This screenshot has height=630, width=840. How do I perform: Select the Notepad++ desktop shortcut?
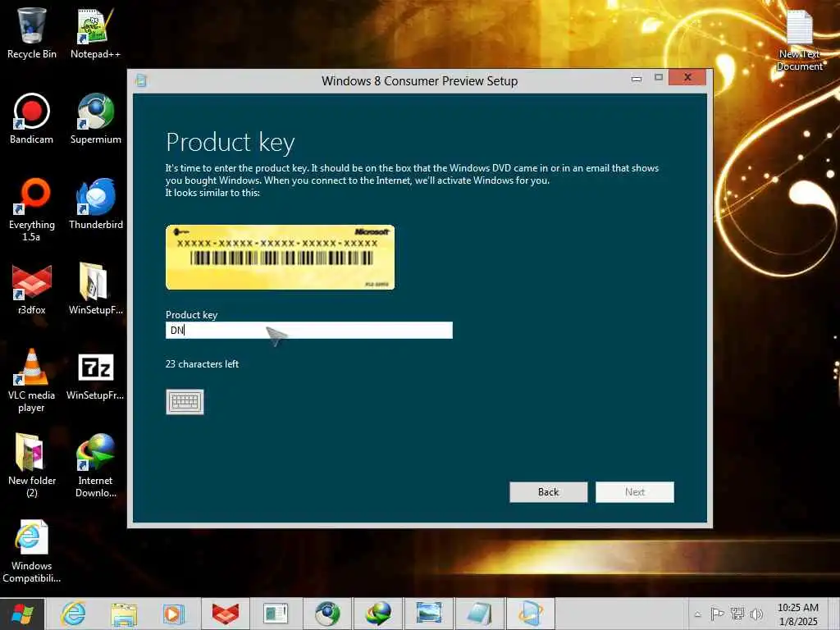(95, 33)
